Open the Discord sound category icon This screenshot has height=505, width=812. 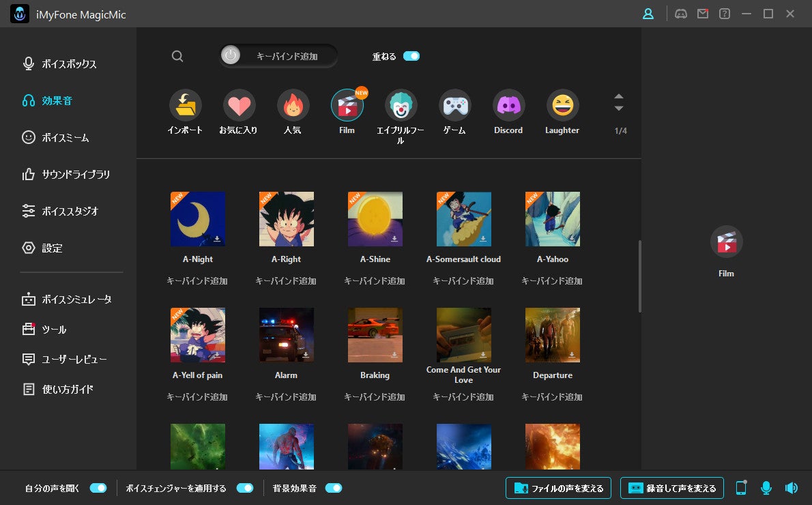coord(508,106)
